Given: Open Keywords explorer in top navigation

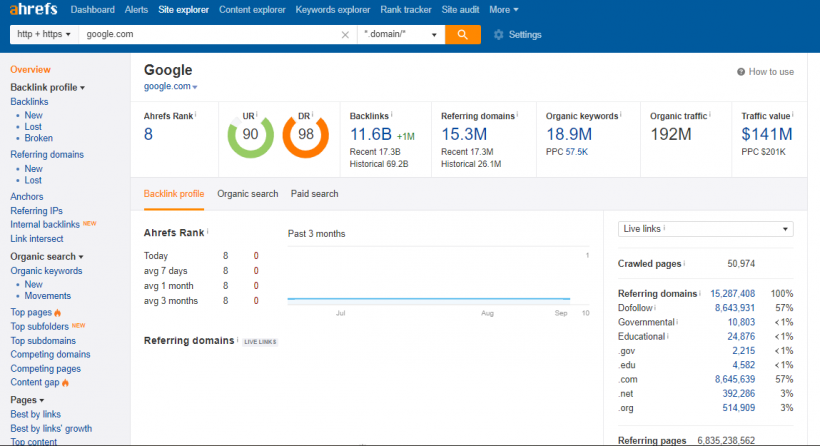Looking at the screenshot, I should (x=333, y=9).
